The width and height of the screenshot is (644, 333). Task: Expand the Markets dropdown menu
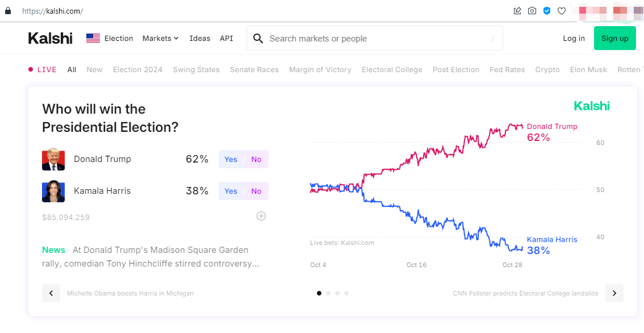pos(160,38)
